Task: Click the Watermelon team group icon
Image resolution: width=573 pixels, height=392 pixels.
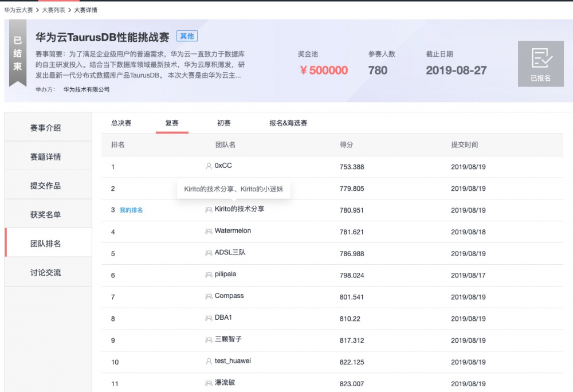Action: [209, 232]
